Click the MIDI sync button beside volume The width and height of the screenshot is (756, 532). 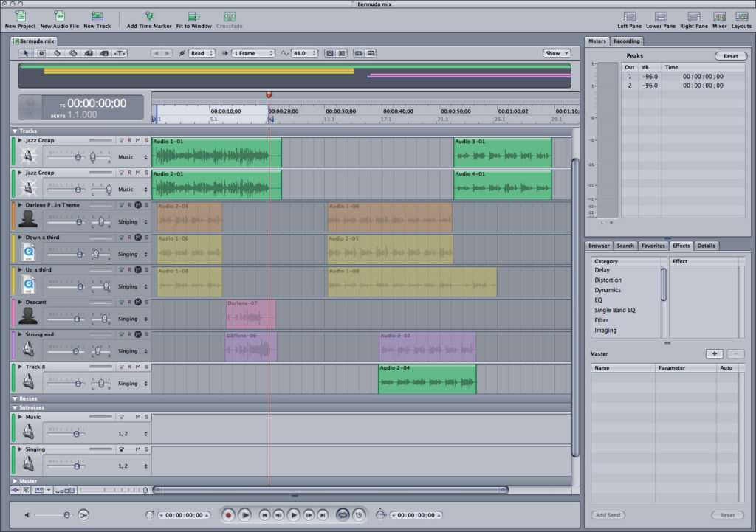click(x=83, y=515)
